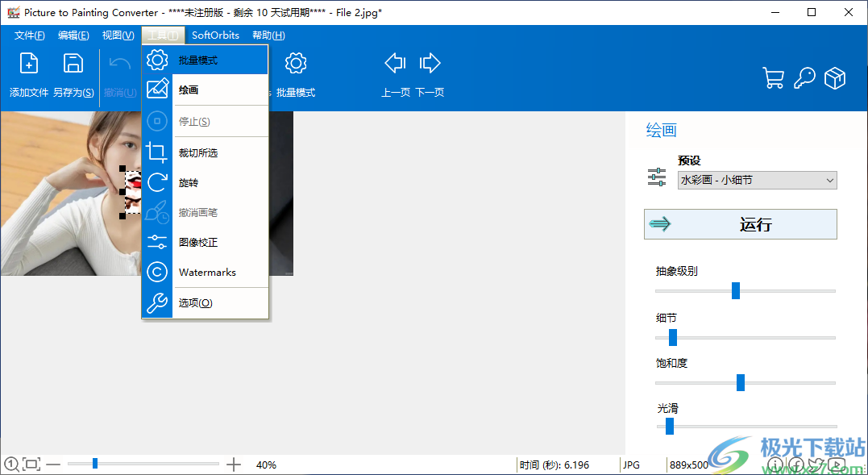Go to next page (下一页) arrow
Image resolution: width=868 pixels, height=475 pixels.
[430, 63]
